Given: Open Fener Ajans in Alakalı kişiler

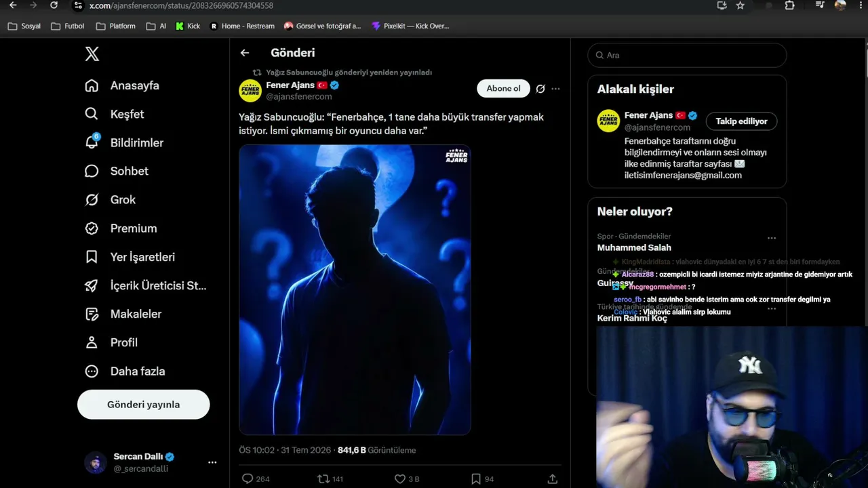Looking at the screenshot, I should (x=648, y=115).
